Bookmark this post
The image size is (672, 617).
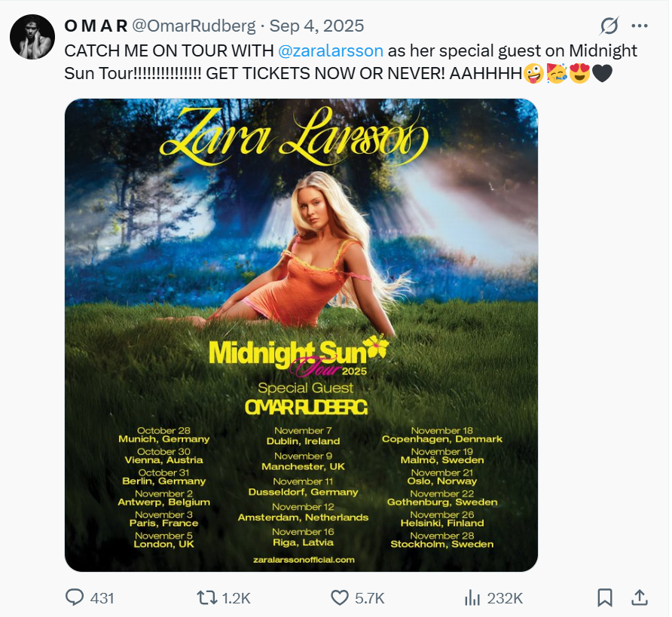(604, 597)
